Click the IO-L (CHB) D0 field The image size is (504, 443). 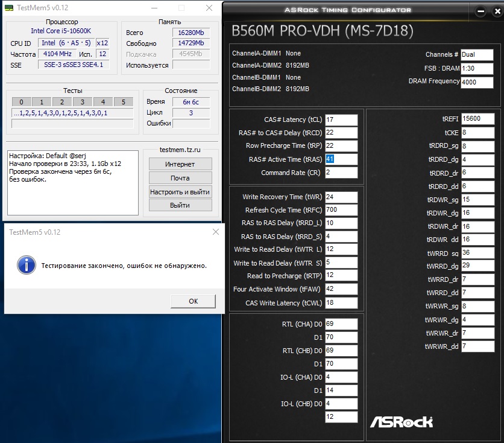(341, 403)
